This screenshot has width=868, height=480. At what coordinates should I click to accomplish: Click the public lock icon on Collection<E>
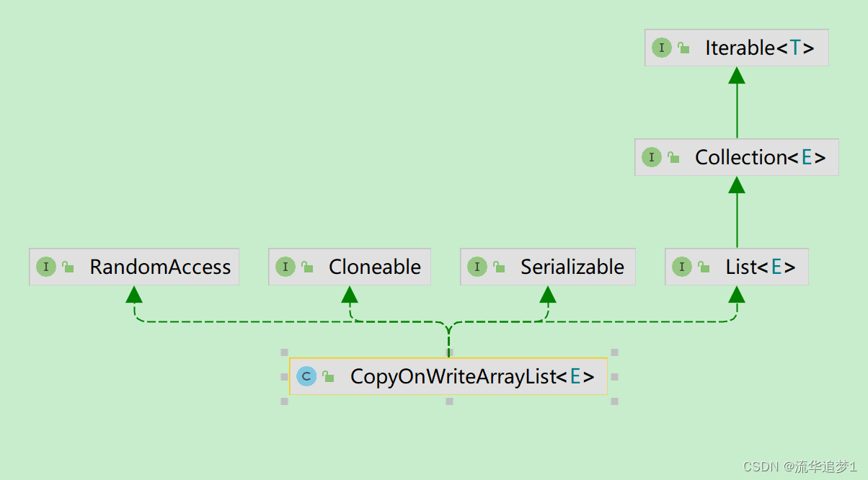[x=673, y=158]
